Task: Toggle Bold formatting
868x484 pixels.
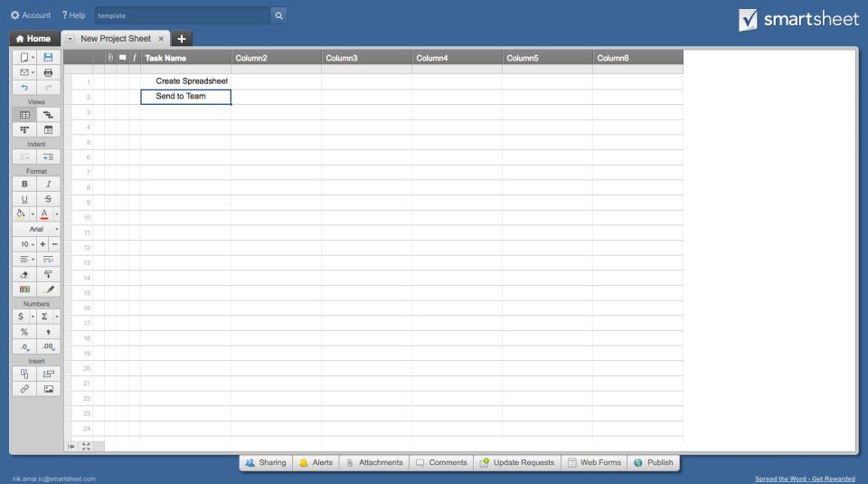Action: pyautogui.click(x=24, y=184)
